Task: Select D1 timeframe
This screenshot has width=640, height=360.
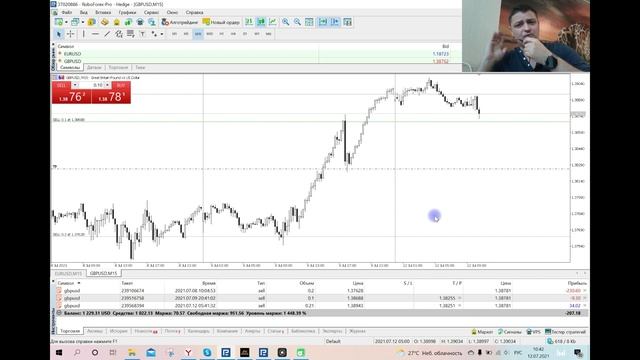Action: [245, 34]
